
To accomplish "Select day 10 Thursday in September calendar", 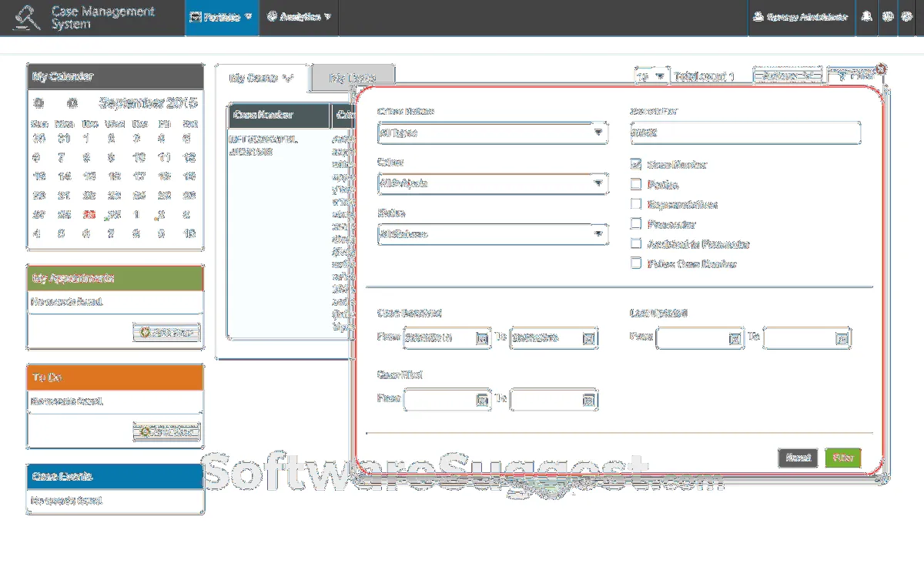I will coord(139,157).
